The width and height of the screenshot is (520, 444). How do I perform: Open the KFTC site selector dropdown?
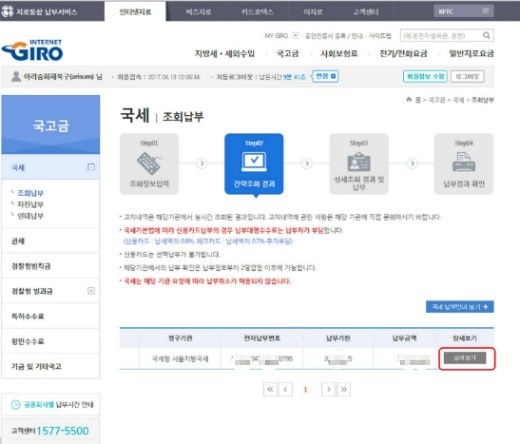463,11
